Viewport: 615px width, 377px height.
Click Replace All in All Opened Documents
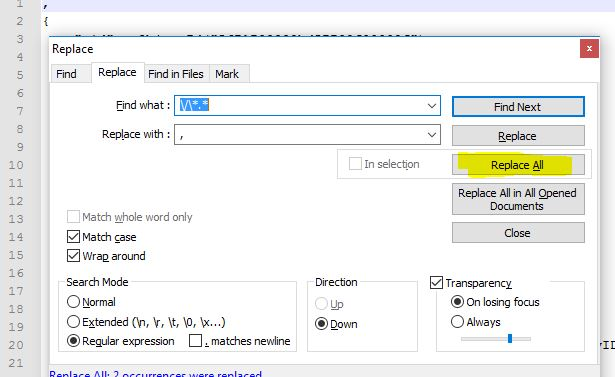[x=518, y=199]
